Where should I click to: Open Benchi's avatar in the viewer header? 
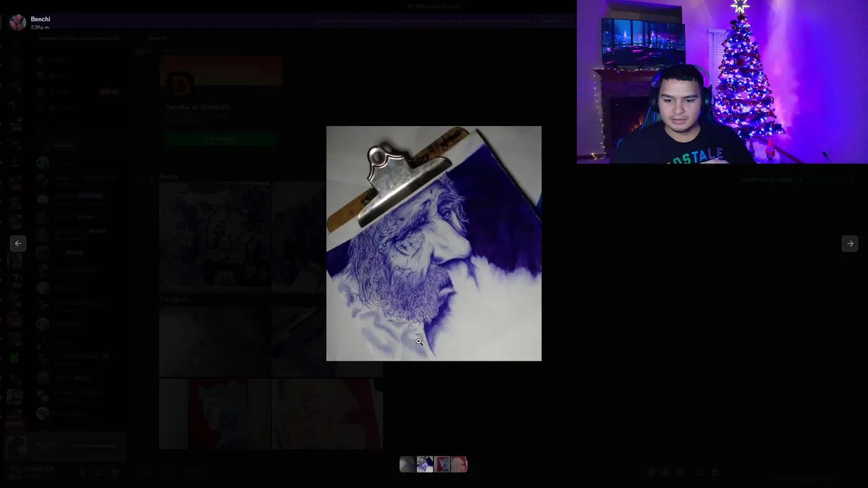click(x=18, y=22)
